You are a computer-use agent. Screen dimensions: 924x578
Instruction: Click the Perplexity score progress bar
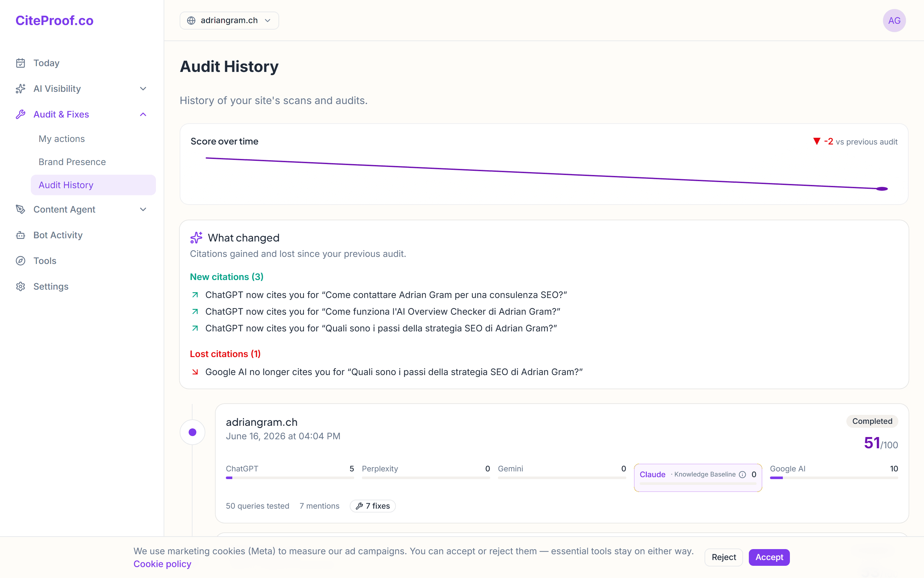point(426,478)
